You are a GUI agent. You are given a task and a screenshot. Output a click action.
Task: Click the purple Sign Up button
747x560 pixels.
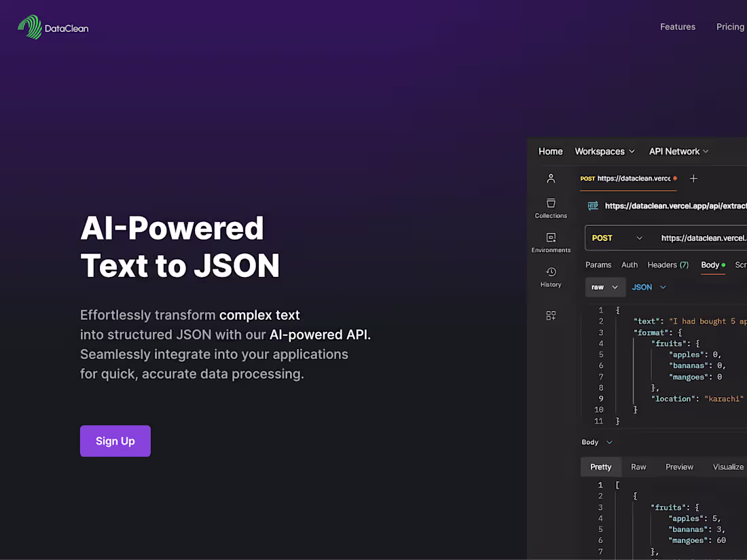coord(115,441)
